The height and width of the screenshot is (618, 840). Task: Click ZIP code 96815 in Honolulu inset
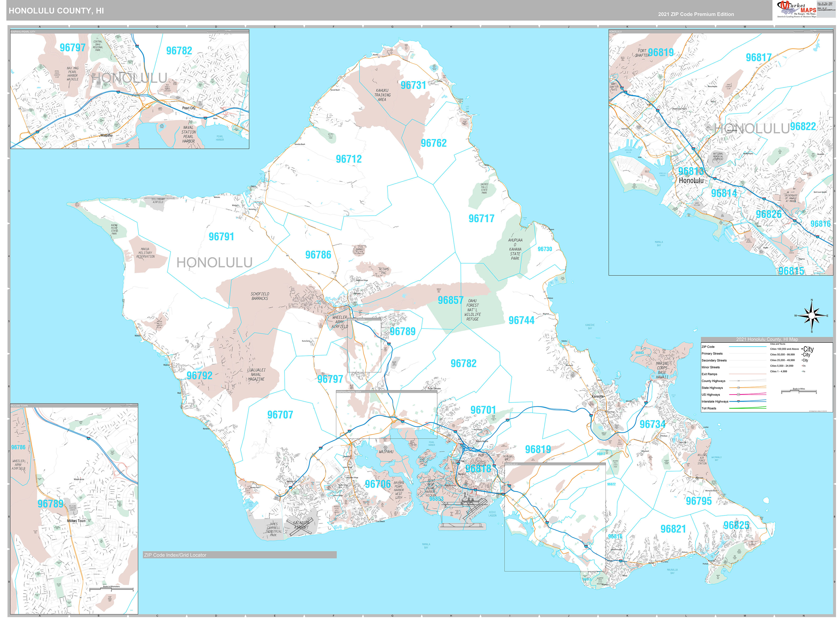pyautogui.click(x=791, y=271)
